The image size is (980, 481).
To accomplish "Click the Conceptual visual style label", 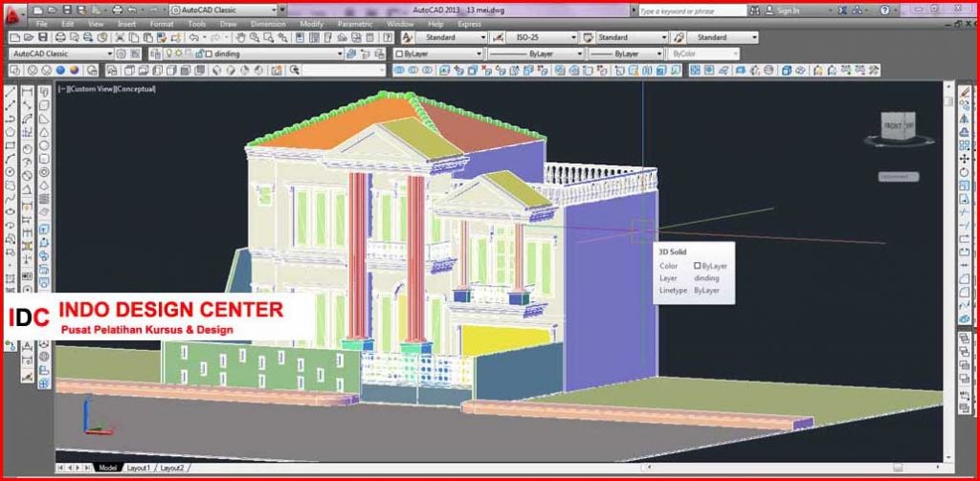I will tap(136, 89).
